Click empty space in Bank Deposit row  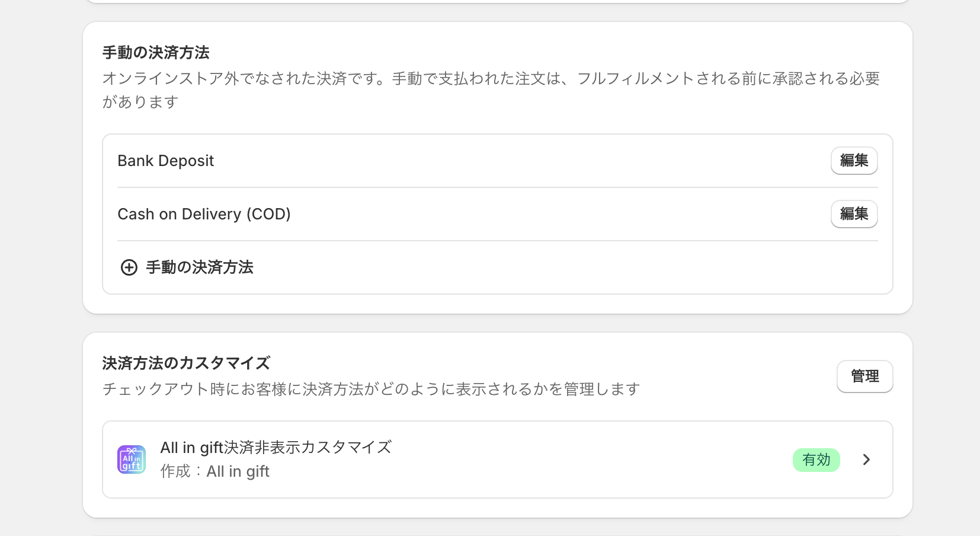click(504, 161)
